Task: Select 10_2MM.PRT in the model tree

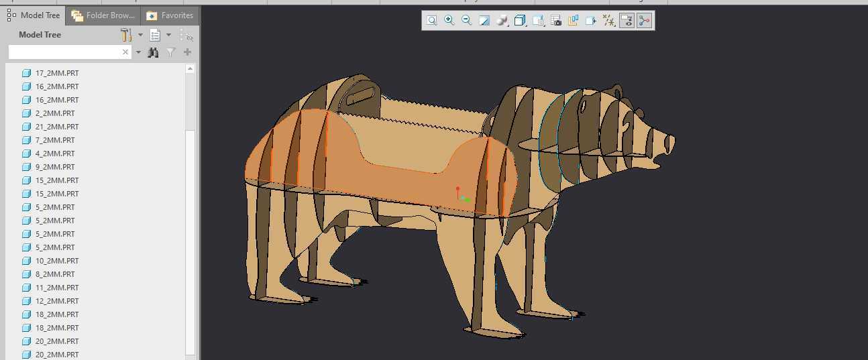Action: click(57, 261)
